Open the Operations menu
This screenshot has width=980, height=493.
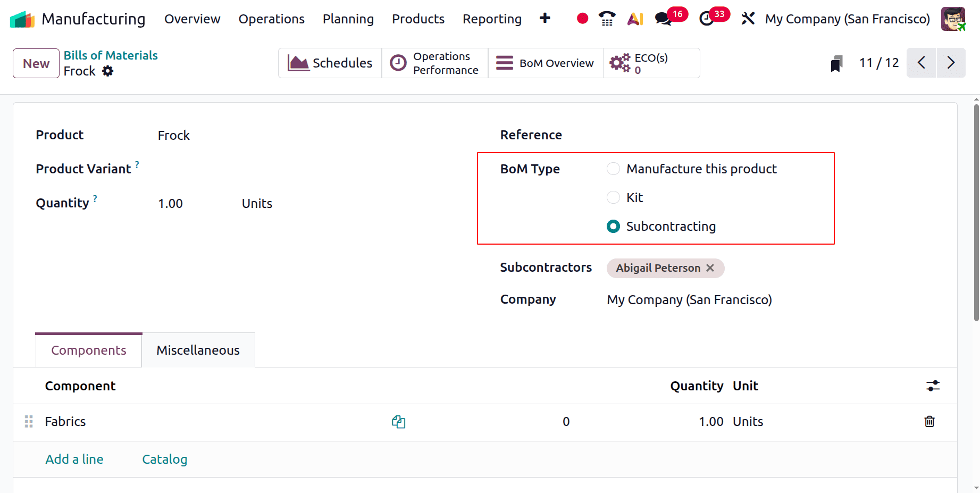click(271, 19)
